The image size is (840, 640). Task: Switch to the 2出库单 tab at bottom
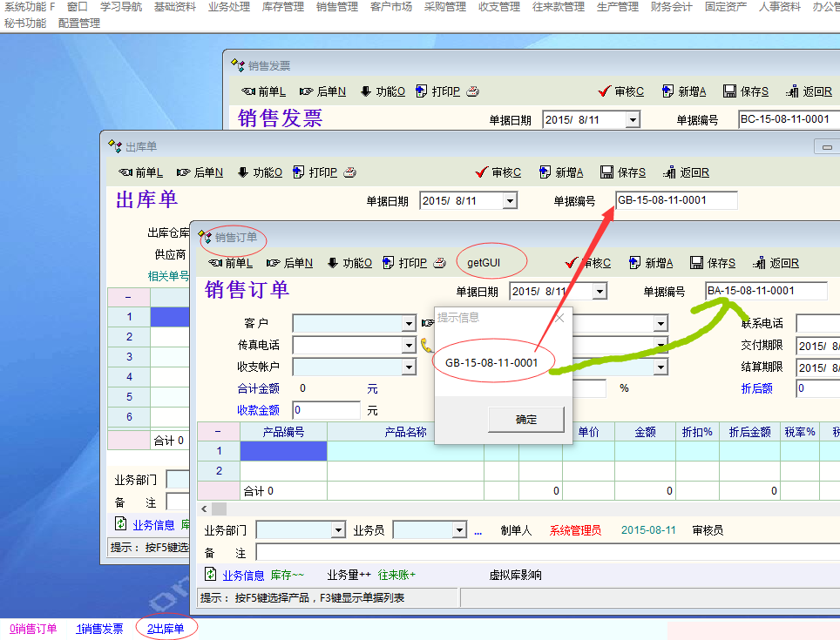[166, 628]
